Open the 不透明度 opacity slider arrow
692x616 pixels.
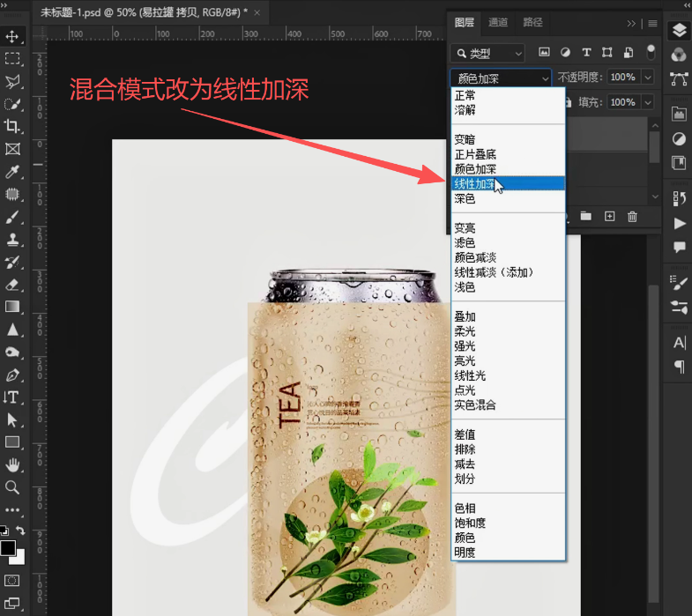(648, 78)
